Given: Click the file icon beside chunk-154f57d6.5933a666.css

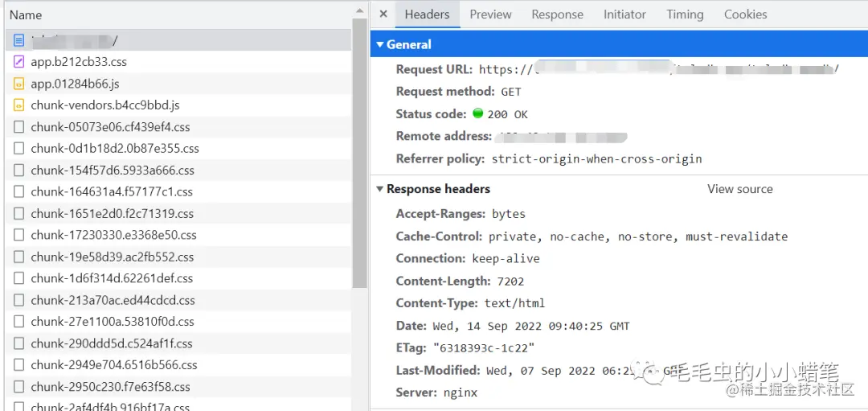Looking at the screenshot, I should pyautogui.click(x=18, y=170).
